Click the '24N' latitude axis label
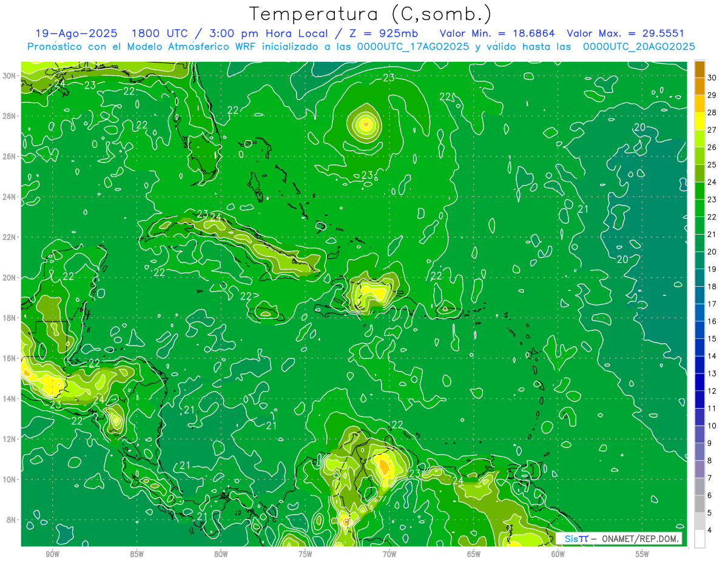 tap(10, 196)
